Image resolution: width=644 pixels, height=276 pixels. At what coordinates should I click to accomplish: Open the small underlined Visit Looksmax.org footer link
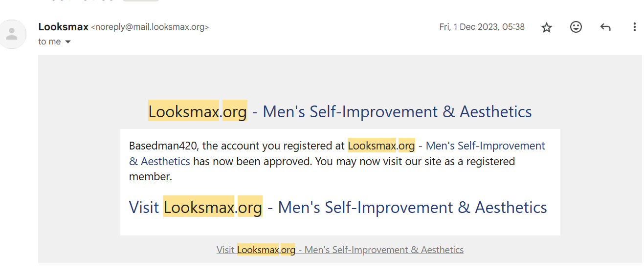pyautogui.click(x=340, y=250)
